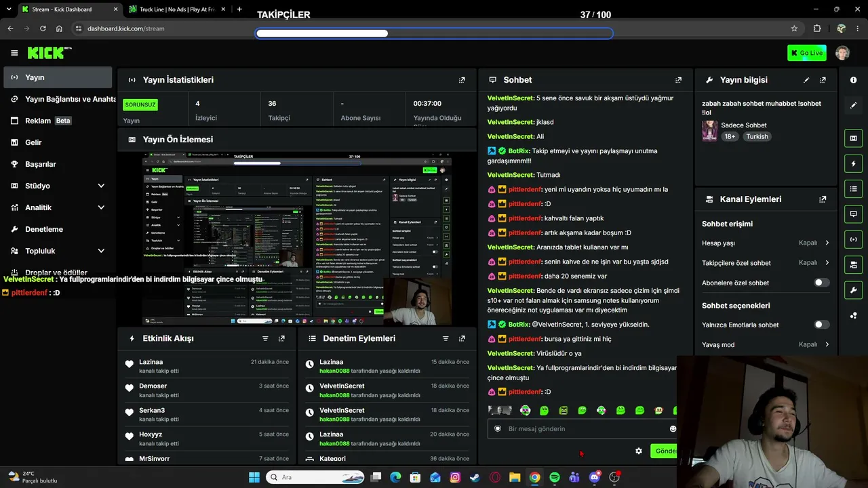This screenshot has height=488, width=868.
Task: Toggle Abonelere özel sohbet switch
Action: [821, 283]
